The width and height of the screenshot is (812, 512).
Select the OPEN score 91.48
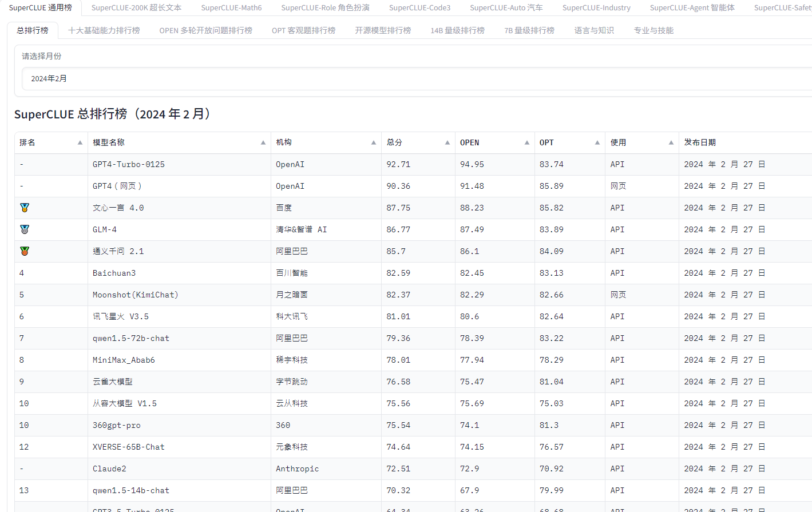[472, 186]
